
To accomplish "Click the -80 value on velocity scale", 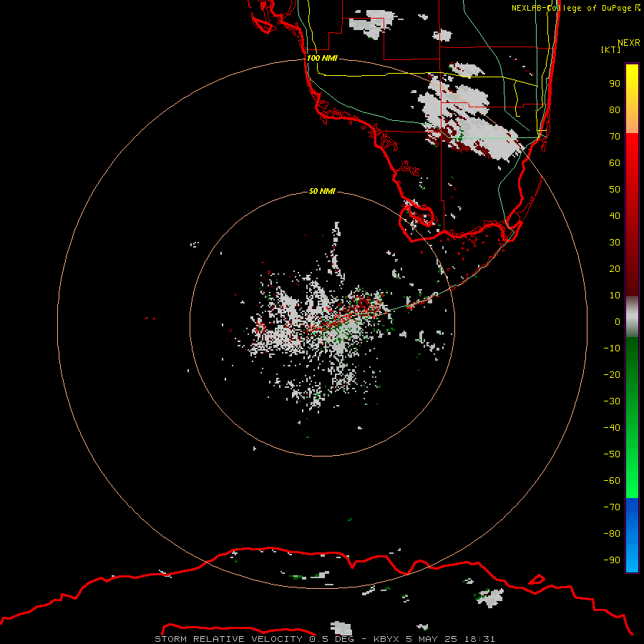I will [x=612, y=534].
